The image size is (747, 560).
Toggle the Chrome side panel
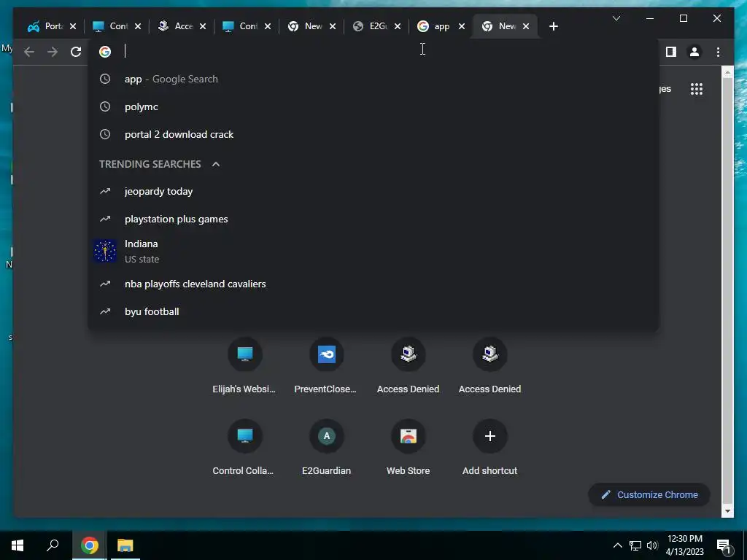[x=671, y=52]
